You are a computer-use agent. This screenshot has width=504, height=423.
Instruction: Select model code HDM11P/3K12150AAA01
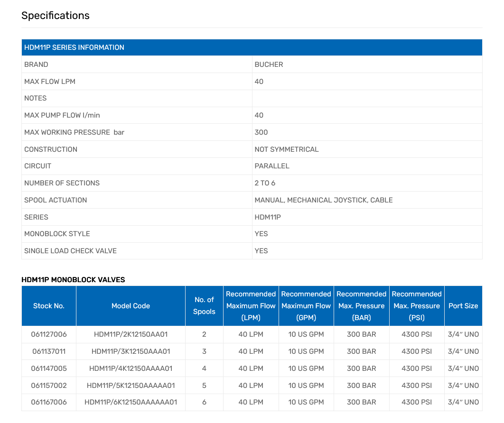click(131, 351)
